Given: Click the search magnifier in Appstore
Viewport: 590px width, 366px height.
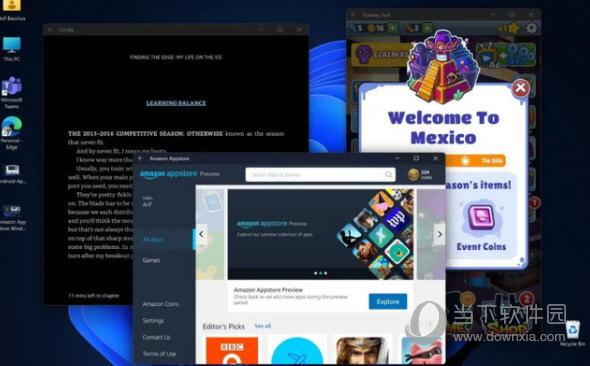Looking at the screenshot, I should (x=388, y=175).
